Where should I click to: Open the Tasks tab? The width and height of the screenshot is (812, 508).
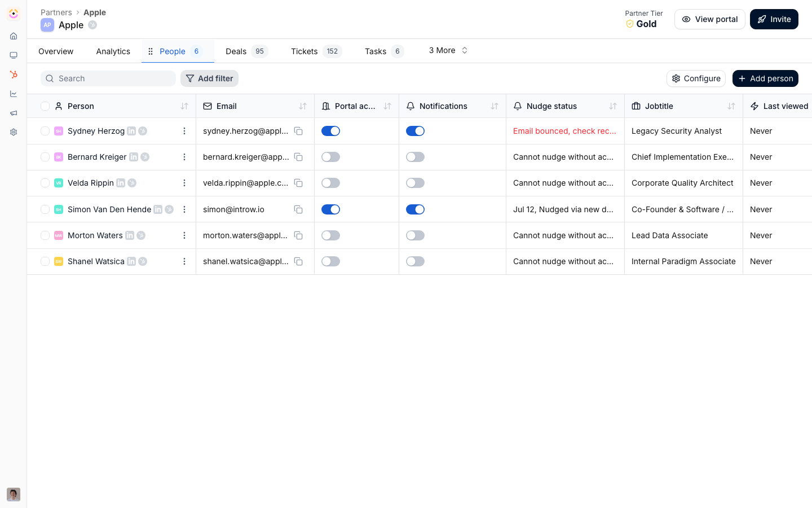coord(384,51)
